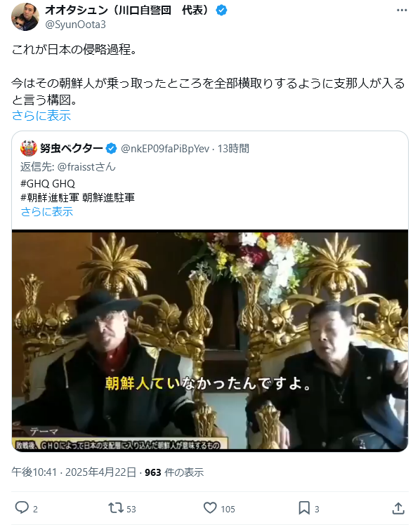Screen dimensions: 420x525
Task: Open the #朝鮮進駐軍 hashtag
Action: click(x=50, y=197)
